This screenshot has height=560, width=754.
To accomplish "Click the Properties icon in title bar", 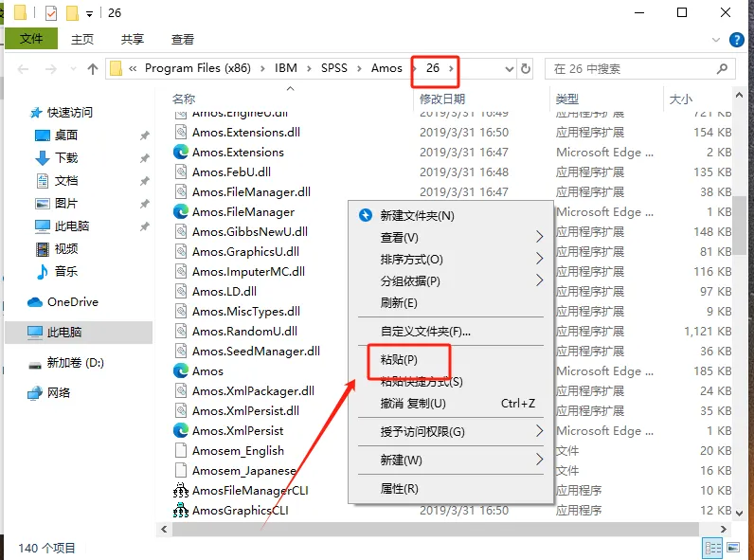I will (x=51, y=13).
